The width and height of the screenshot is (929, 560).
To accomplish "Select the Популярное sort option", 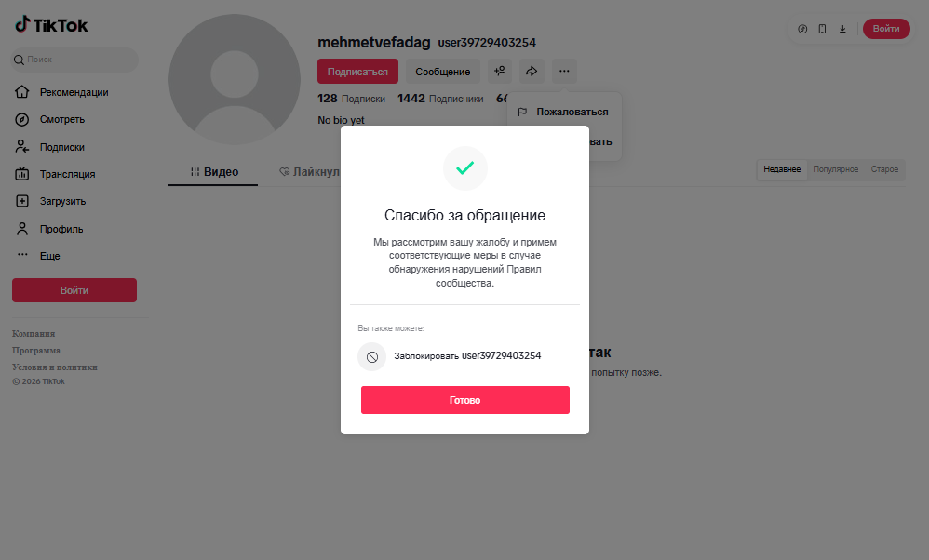I will [835, 169].
